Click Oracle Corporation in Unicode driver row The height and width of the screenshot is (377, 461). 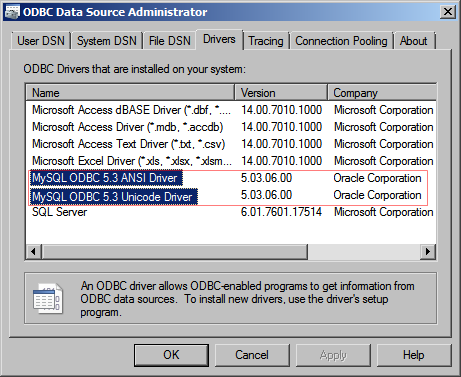click(377, 195)
